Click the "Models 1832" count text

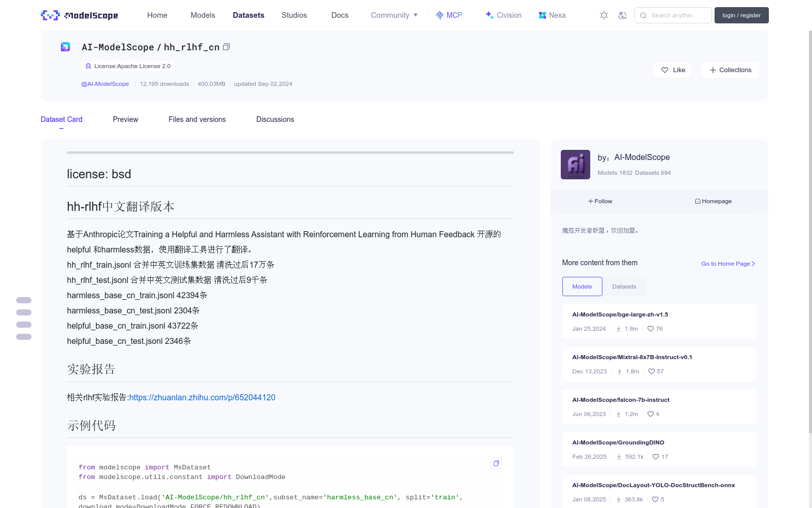tap(615, 173)
